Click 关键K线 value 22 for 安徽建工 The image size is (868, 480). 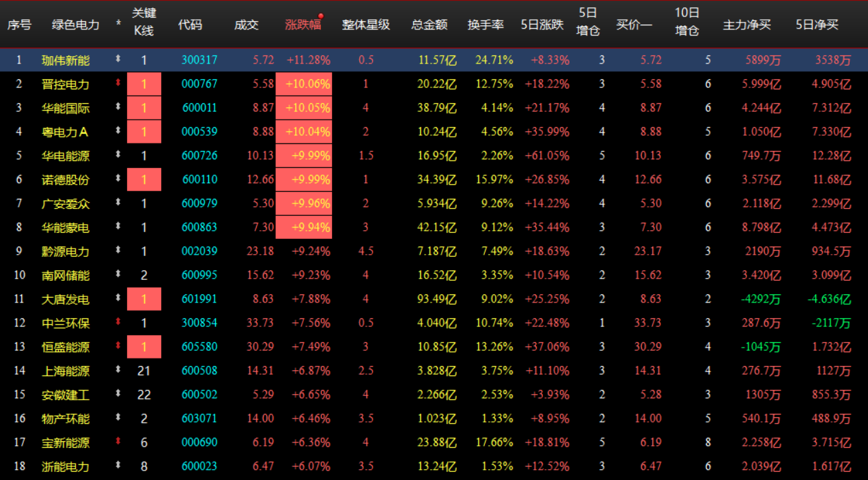[143, 395]
